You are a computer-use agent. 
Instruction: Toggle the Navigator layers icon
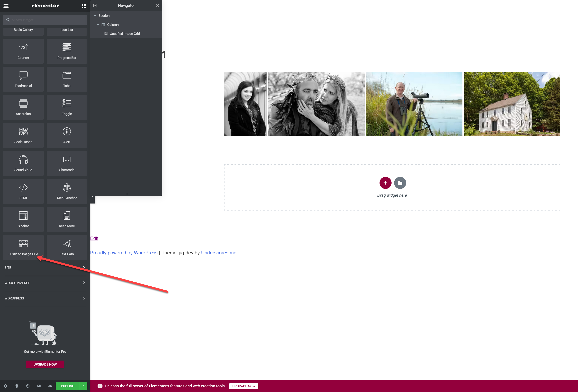coord(17,386)
